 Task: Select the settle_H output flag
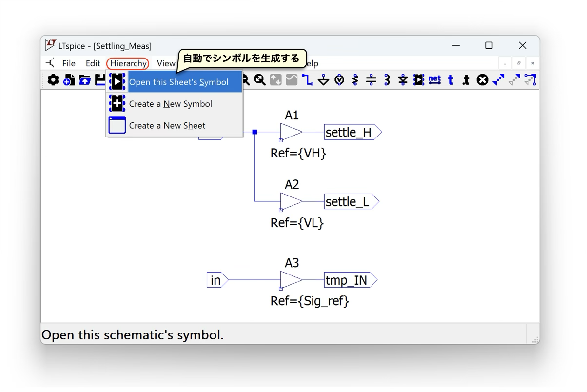(x=353, y=132)
